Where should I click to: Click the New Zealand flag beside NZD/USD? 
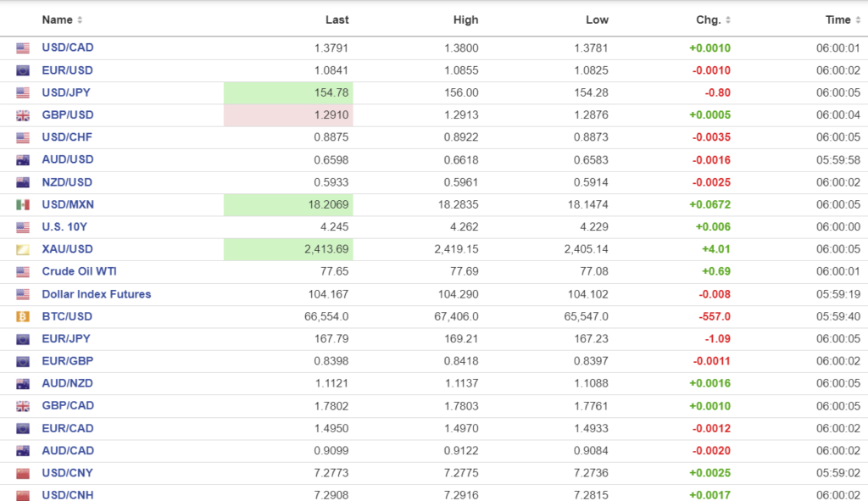23,182
